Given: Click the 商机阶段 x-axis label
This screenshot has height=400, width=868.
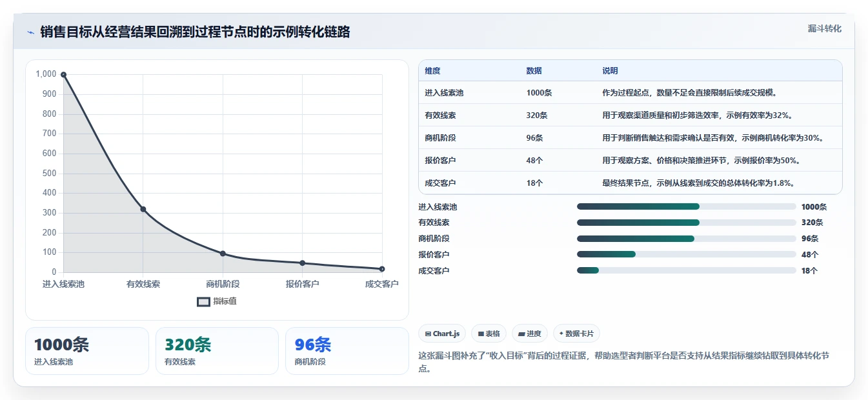Looking at the screenshot, I should pyautogui.click(x=223, y=284).
